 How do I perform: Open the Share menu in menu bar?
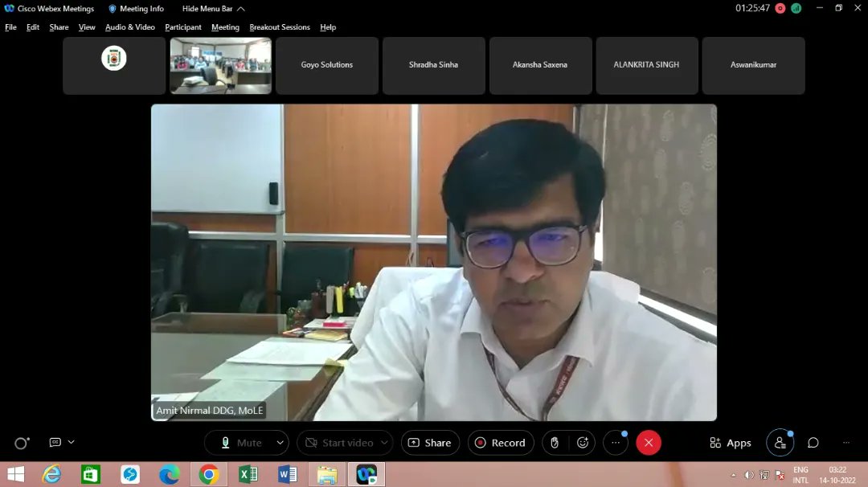59,27
